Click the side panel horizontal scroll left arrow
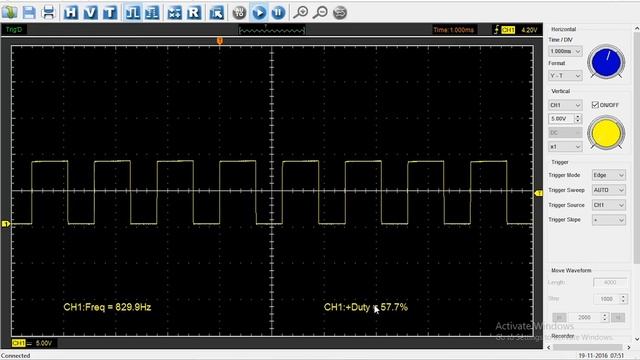 [549, 347]
